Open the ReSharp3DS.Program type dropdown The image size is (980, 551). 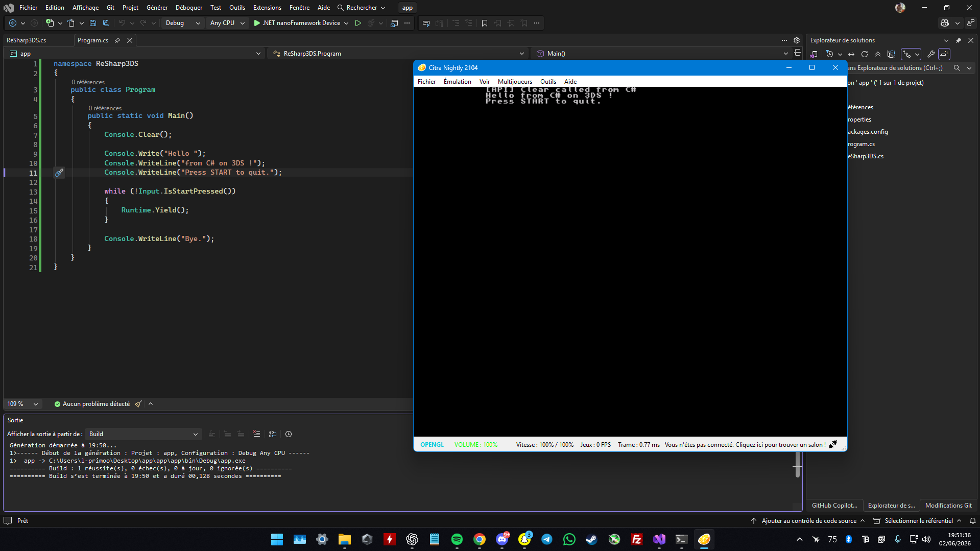coord(398,54)
